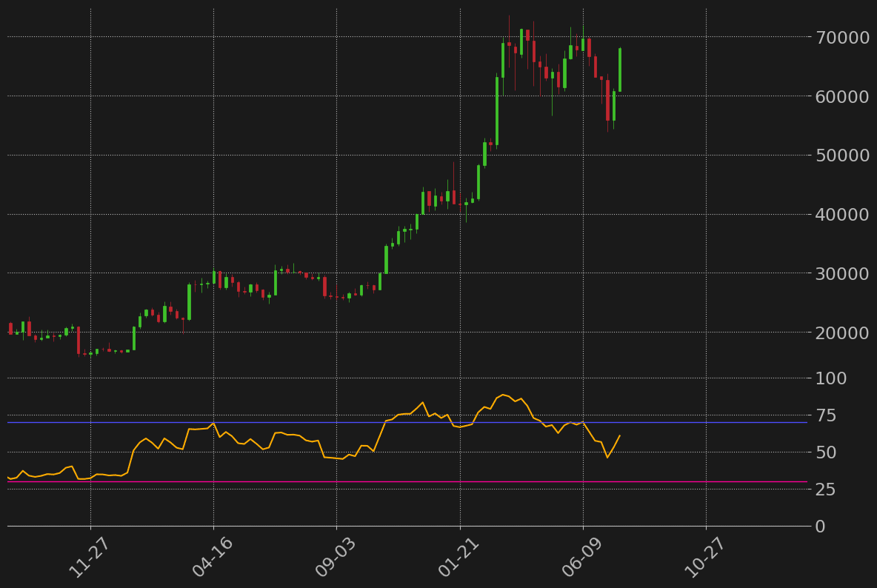Click the last green candle on chart
877x588 pixels.
(620, 70)
